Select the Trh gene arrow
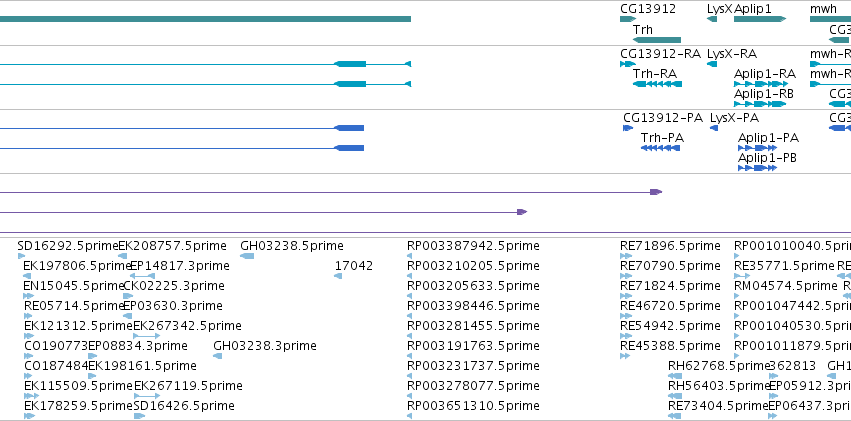 (x=657, y=40)
